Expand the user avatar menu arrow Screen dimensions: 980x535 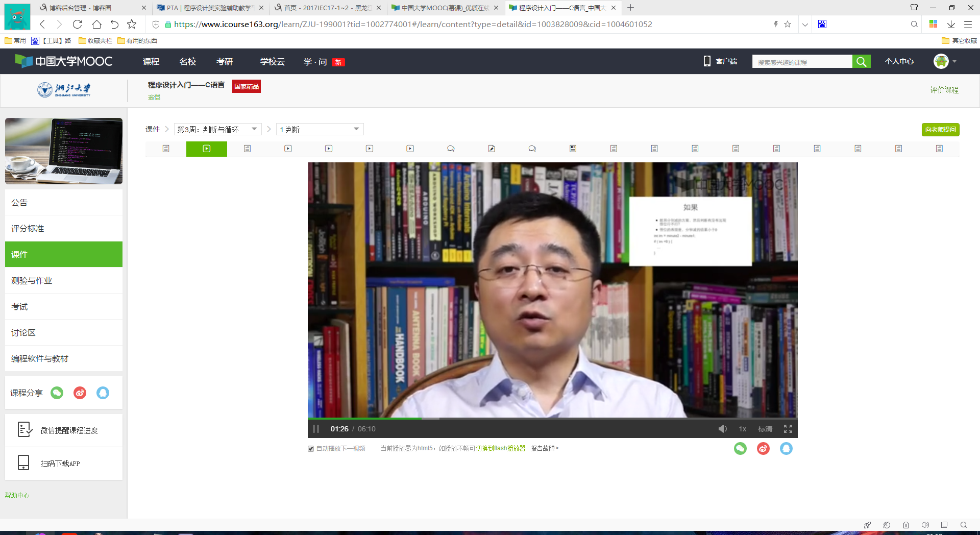pos(954,62)
